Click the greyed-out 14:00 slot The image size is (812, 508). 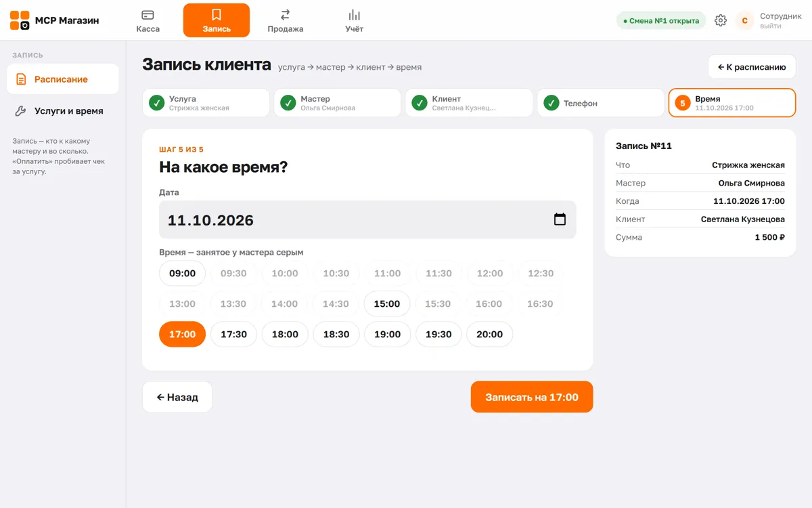coord(285,304)
